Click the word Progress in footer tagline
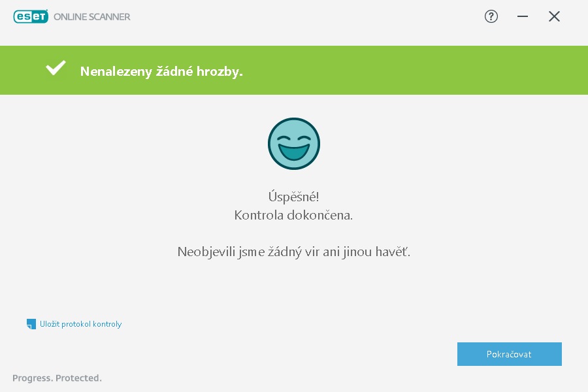The image size is (588, 392). click(x=33, y=378)
